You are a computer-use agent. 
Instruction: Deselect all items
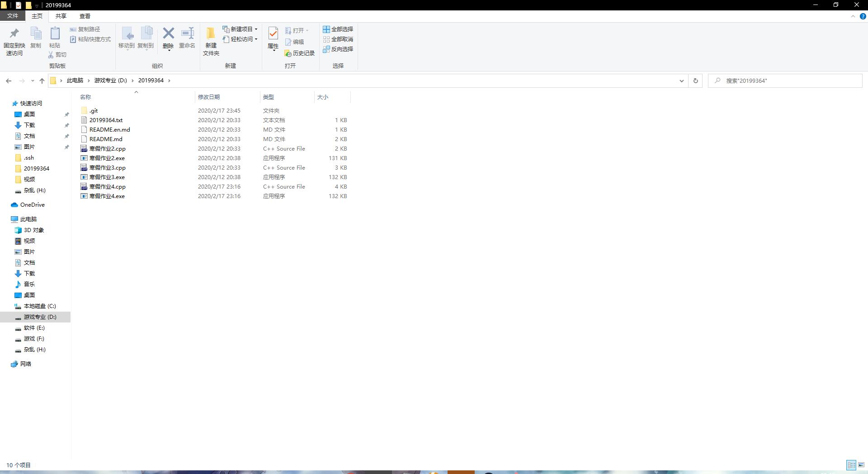pos(338,39)
